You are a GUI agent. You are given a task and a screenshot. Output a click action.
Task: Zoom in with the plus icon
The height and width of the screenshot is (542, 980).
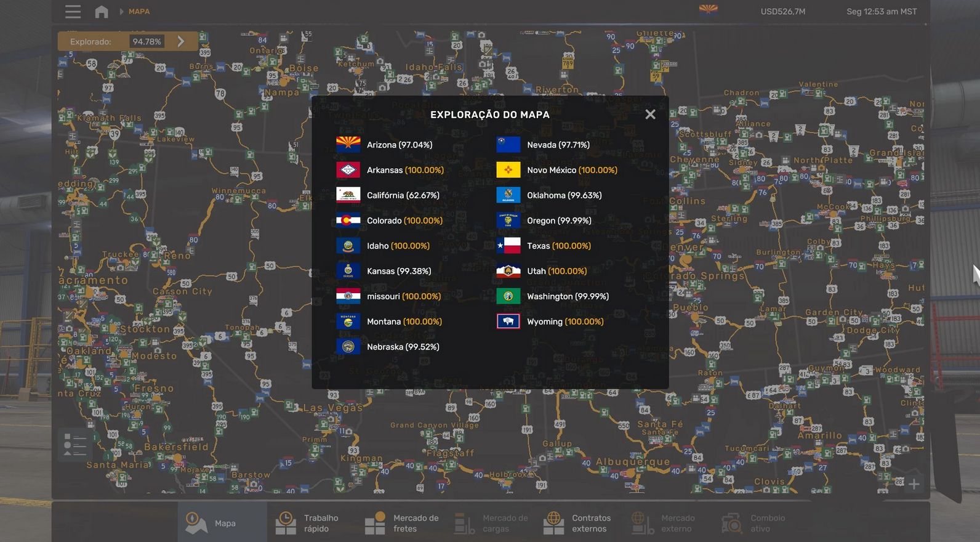(x=914, y=485)
